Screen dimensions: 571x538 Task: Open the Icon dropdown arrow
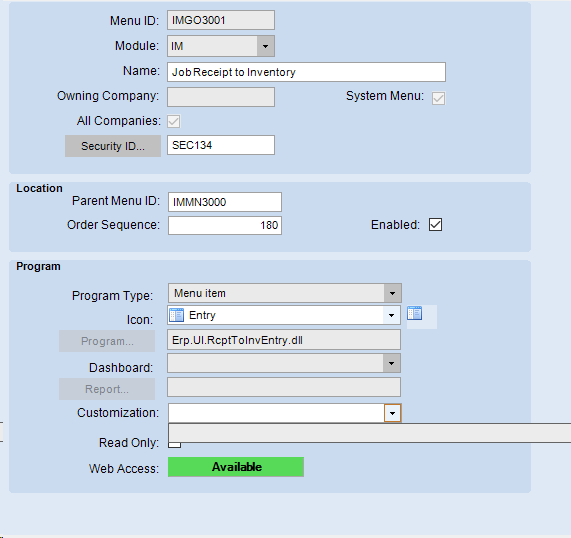391,315
